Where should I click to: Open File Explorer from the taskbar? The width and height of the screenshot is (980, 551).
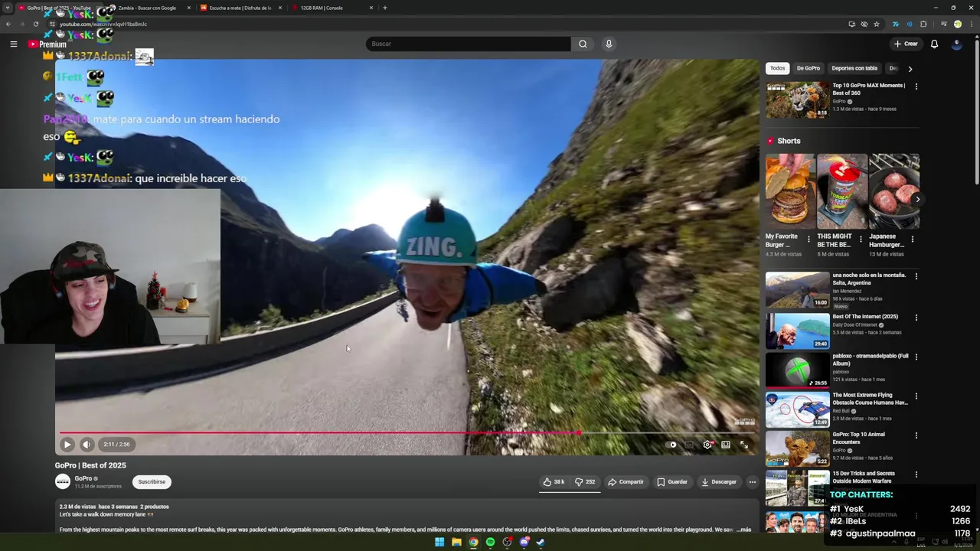(x=456, y=543)
